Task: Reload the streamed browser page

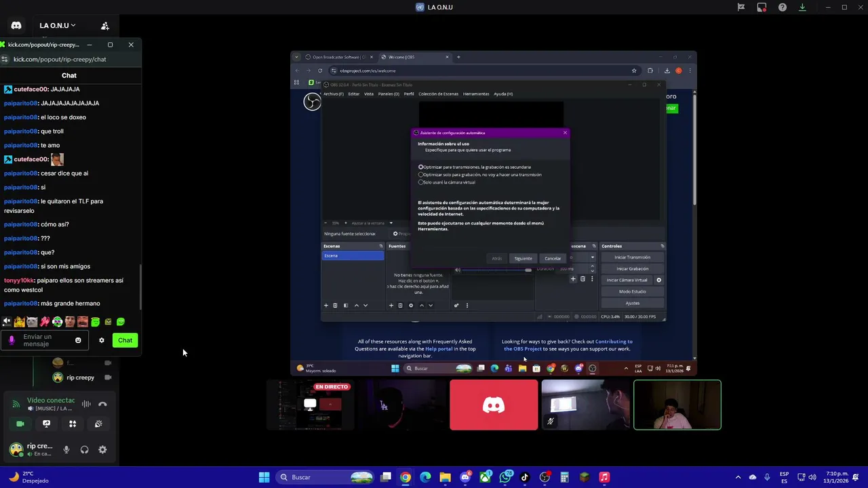Action: click(320, 70)
